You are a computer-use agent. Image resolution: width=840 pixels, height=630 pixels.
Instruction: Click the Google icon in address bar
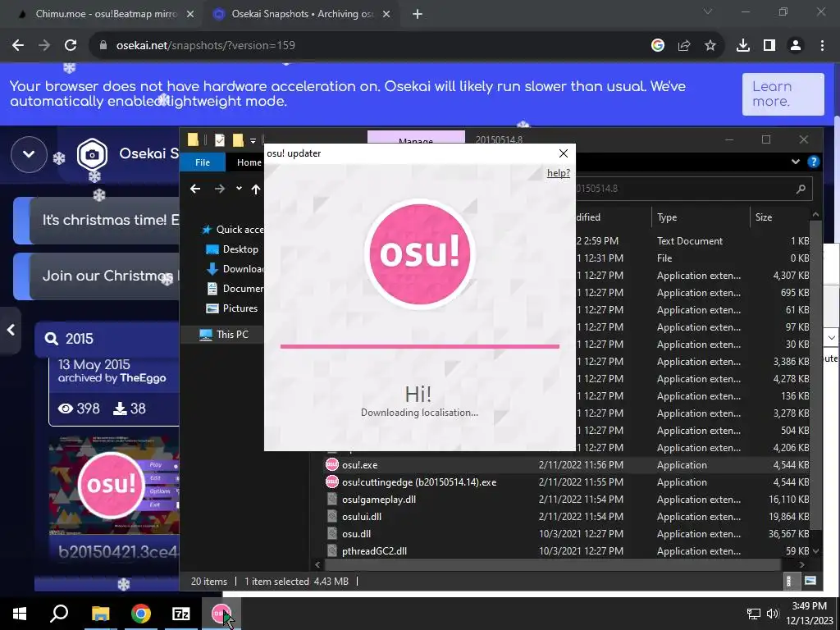(x=658, y=46)
